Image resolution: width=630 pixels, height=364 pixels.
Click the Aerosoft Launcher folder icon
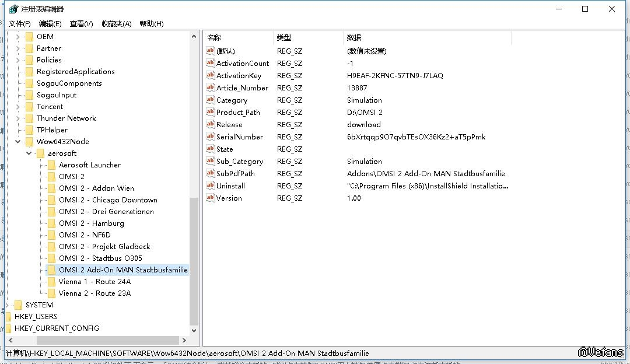(51, 165)
